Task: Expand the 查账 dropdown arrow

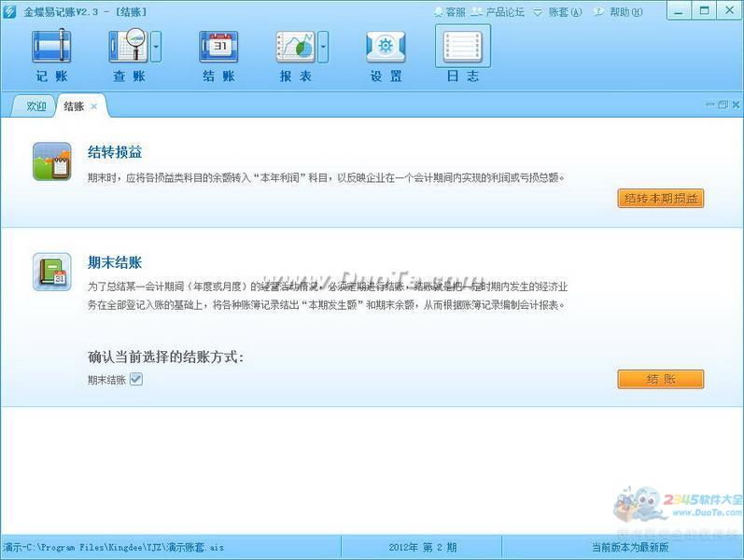Action: click(156, 45)
